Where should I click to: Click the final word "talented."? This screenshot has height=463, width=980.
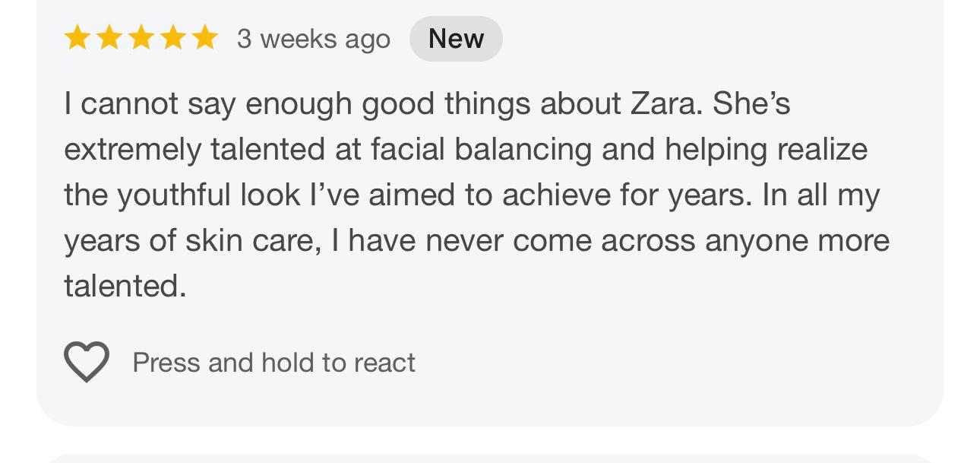coord(125,286)
